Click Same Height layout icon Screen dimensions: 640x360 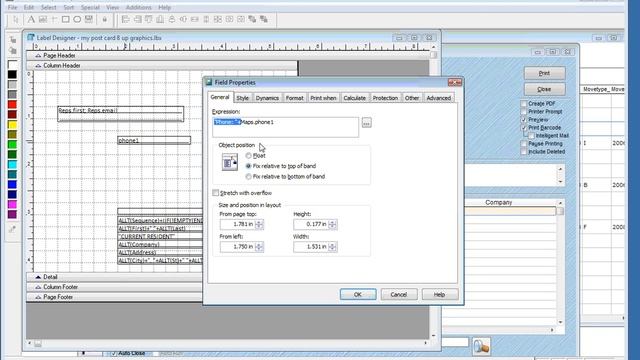point(206,19)
